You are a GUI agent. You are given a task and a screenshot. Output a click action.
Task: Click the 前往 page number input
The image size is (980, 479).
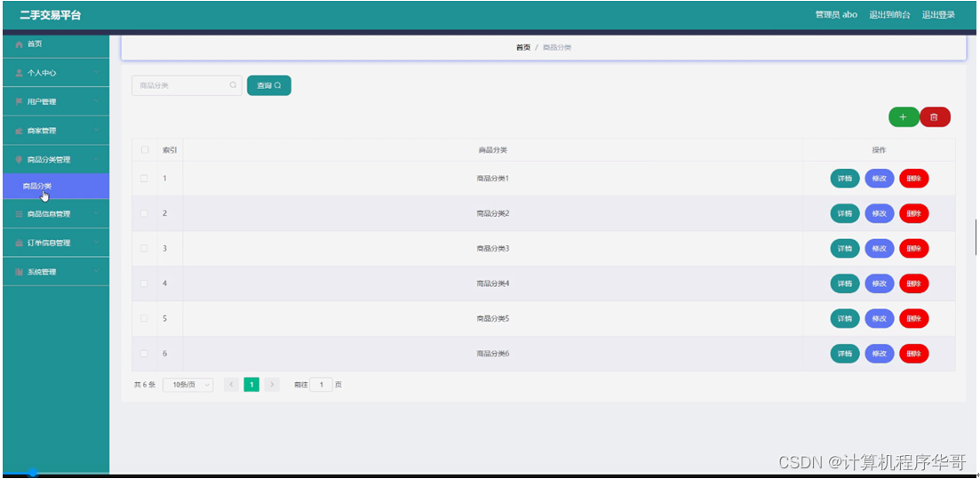tap(322, 385)
